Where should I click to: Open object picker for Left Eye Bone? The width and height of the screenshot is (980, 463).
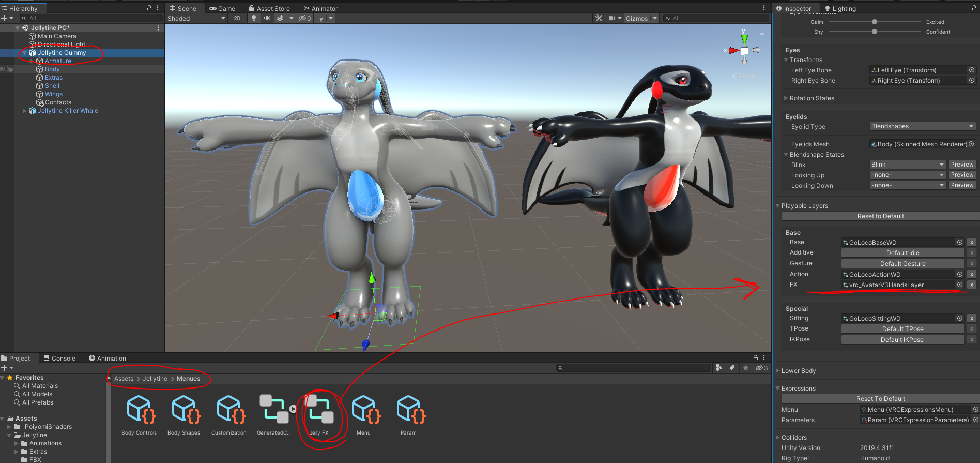pyautogui.click(x=972, y=70)
